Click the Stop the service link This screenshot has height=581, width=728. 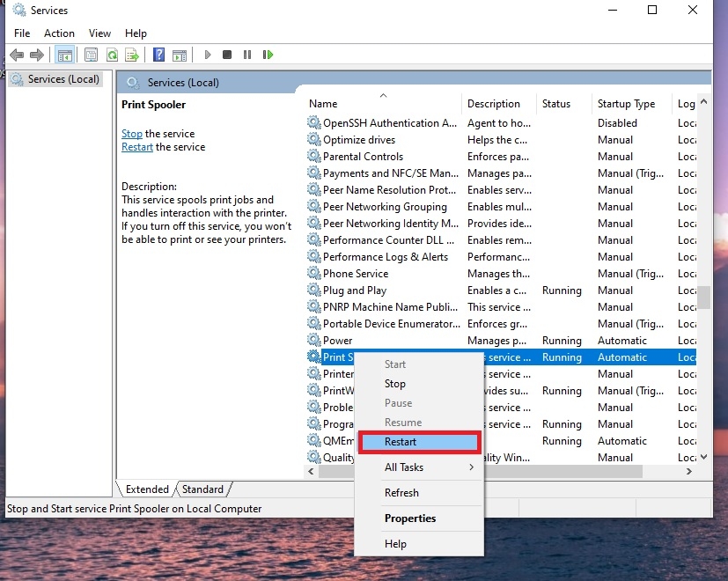coord(132,134)
